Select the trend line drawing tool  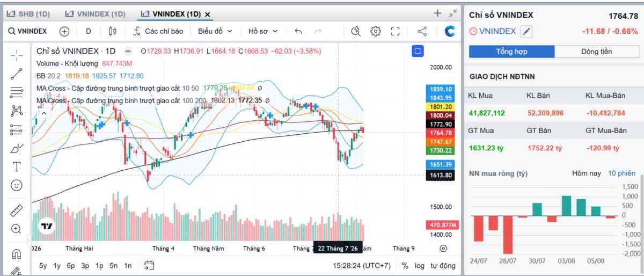pyautogui.click(x=17, y=74)
